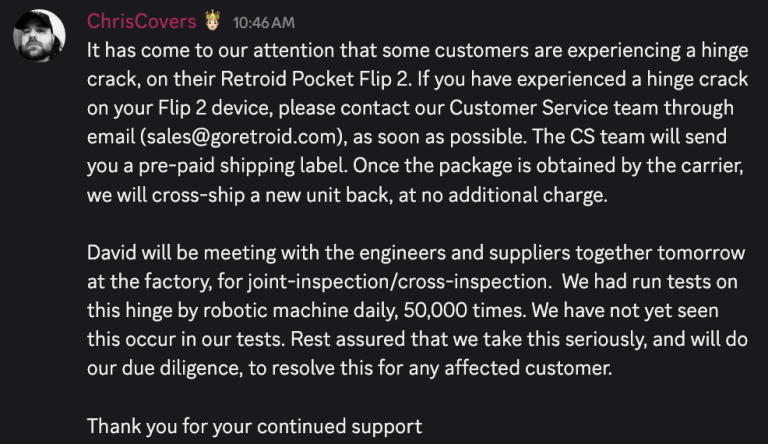This screenshot has width=768, height=444.
Task: Click "Thank you for your continued support" line
Action: 255,426
